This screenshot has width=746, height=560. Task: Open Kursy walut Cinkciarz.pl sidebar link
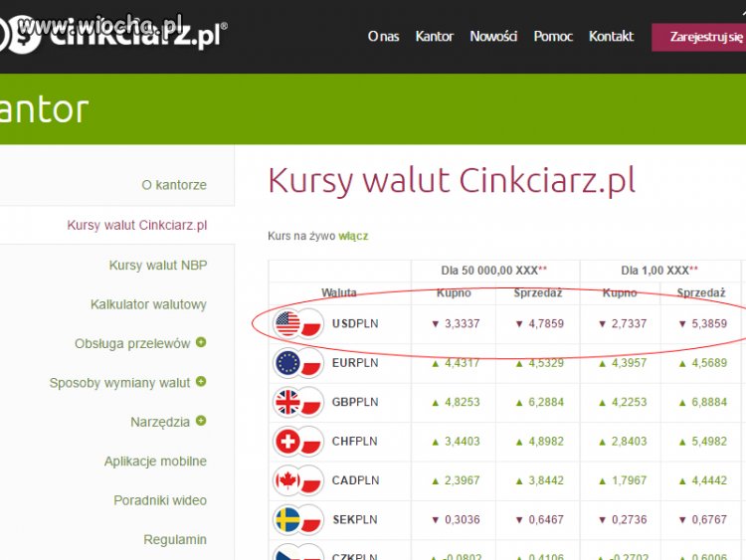coord(137,225)
